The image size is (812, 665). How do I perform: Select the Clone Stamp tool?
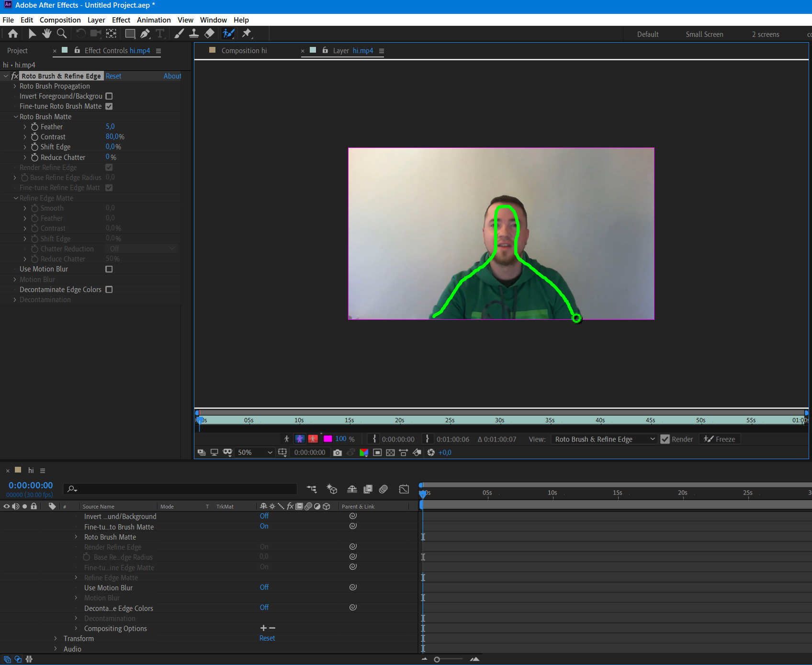pos(194,34)
